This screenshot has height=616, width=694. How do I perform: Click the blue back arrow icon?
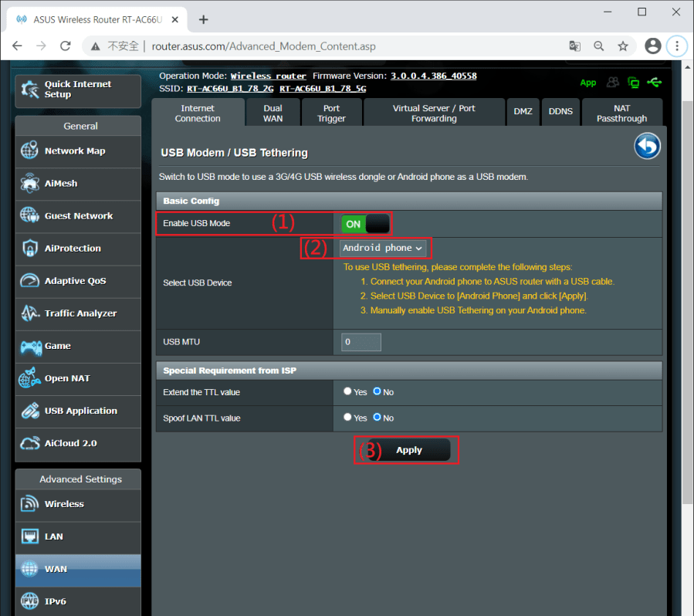[x=647, y=147]
